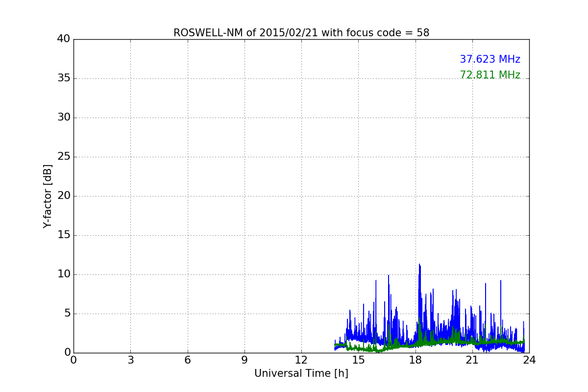The height and width of the screenshot is (392, 588).
Task: Click the y-axis tick label 25
Action: pos(64,157)
